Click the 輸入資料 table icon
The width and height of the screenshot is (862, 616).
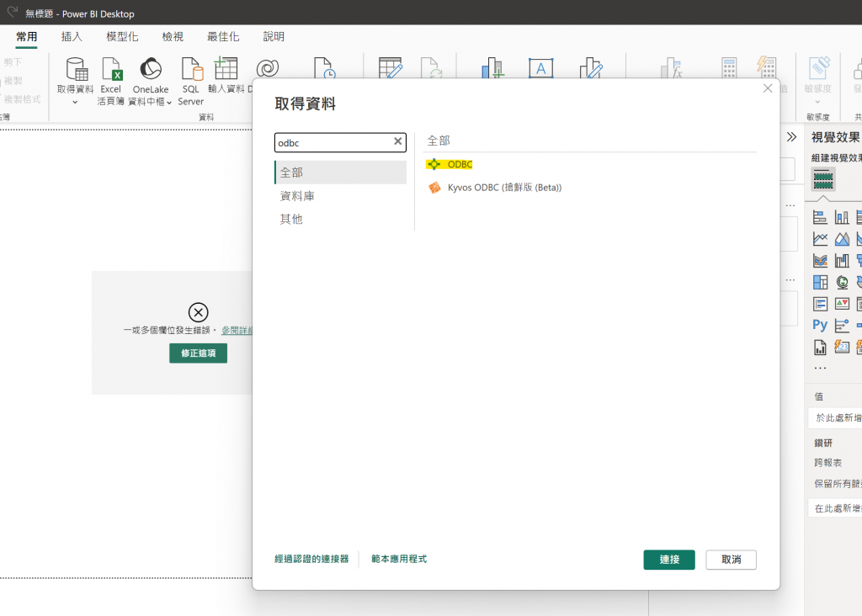click(226, 69)
